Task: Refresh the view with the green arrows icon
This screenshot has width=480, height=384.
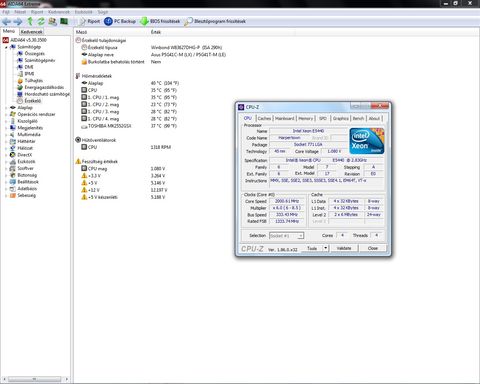Action: [x=41, y=22]
